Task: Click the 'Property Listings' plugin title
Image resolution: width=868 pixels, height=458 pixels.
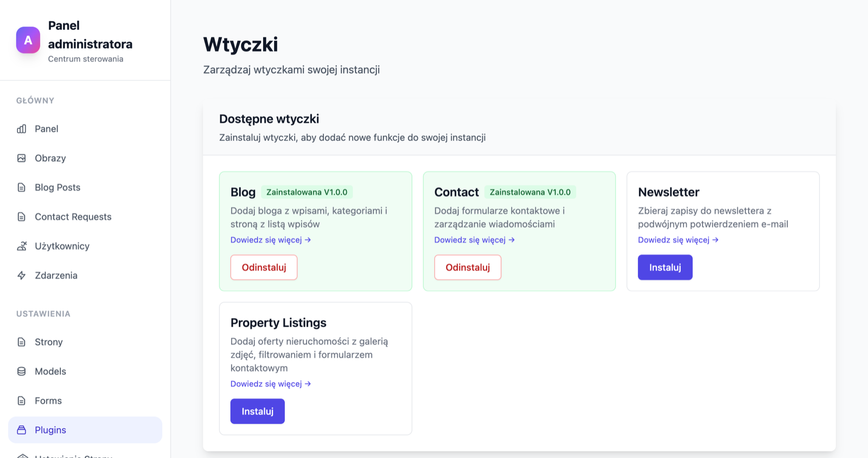Action: click(278, 323)
